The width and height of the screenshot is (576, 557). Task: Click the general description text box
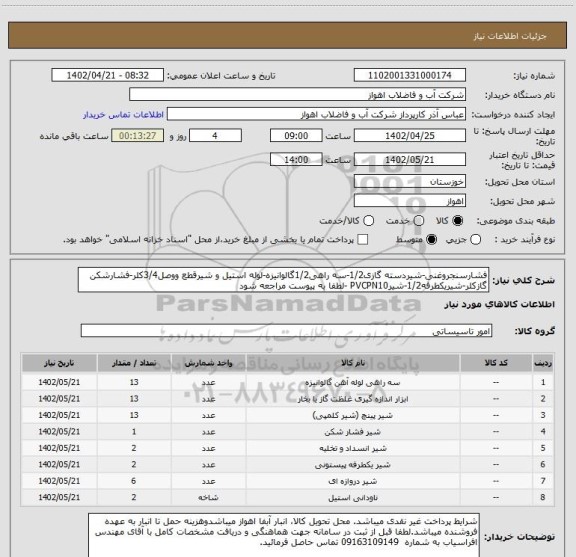point(284,280)
